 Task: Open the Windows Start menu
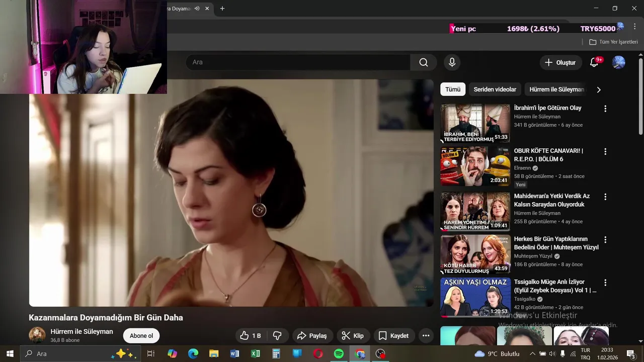click(10, 354)
